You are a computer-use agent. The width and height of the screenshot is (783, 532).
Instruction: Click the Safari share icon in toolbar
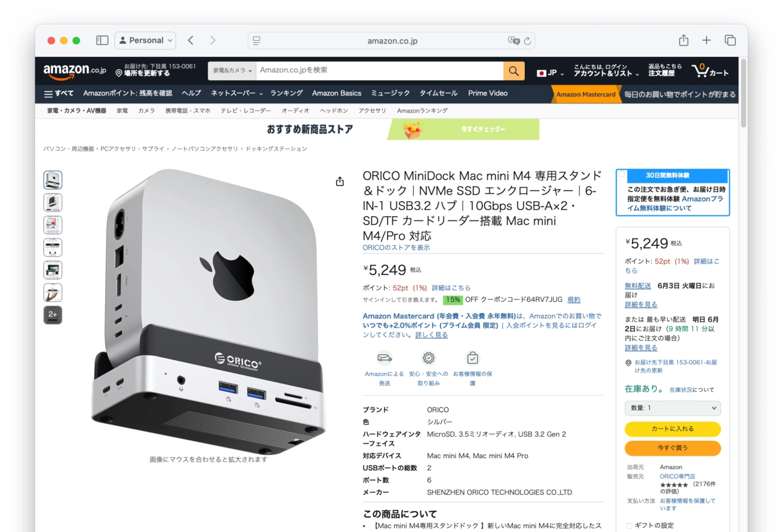[683, 40]
